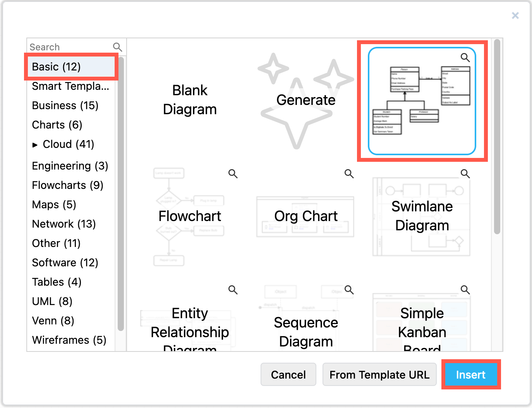Click the Insert button
The width and height of the screenshot is (532, 408).
coord(471,374)
